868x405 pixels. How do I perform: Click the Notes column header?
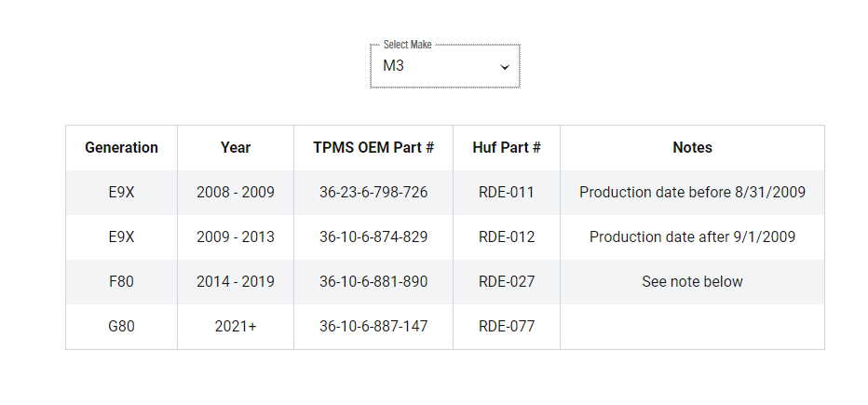coord(693,148)
